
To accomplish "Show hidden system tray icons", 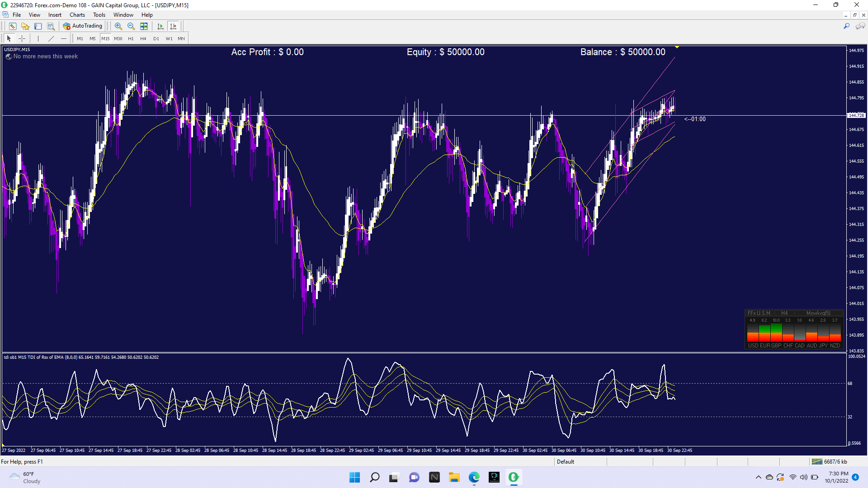I will [x=758, y=477].
